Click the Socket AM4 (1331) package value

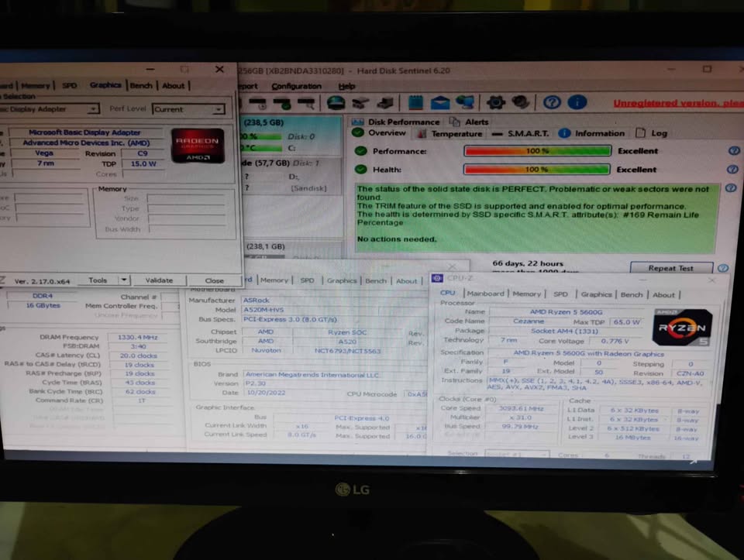564,331
